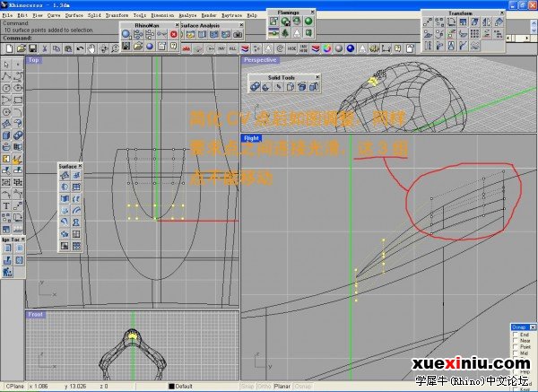Click the blue sphere with sub-menu in RhinoMan

tap(126, 34)
